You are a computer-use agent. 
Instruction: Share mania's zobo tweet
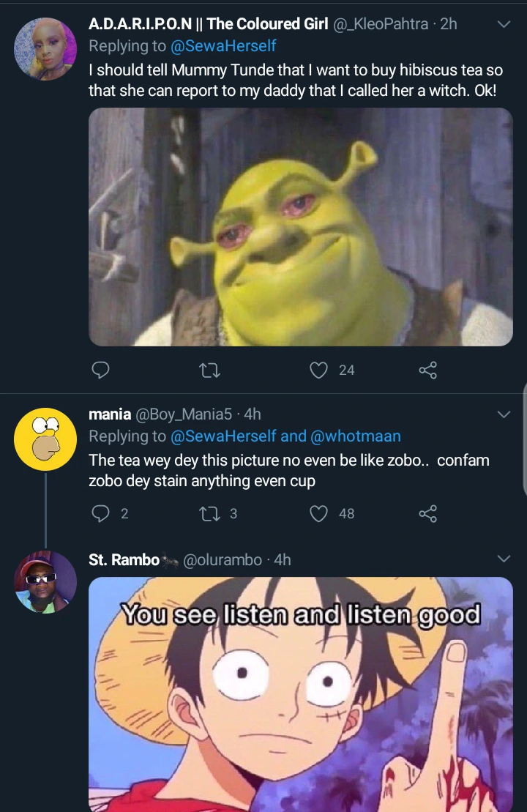click(x=427, y=514)
